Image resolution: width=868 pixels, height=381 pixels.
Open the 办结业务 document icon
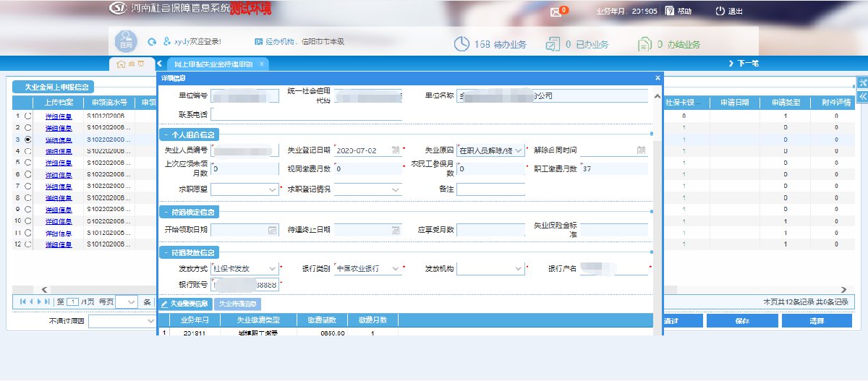644,44
